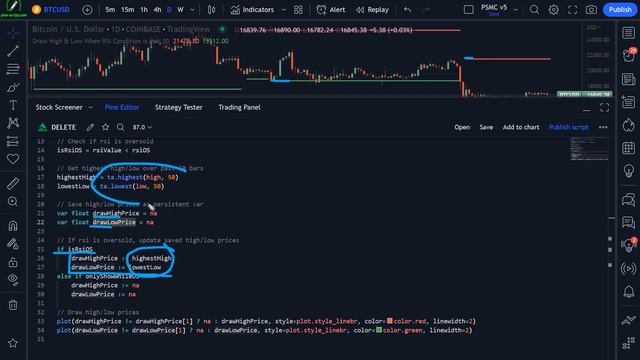Open the Stock Screener tab
This screenshot has width=640, height=360.
(59, 107)
